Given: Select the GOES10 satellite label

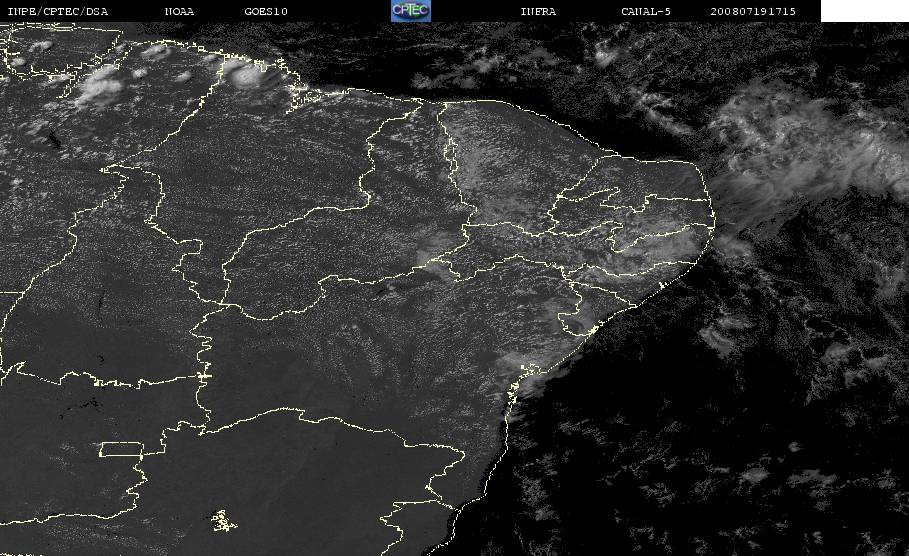Looking at the screenshot, I should pyautogui.click(x=266, y=11).
